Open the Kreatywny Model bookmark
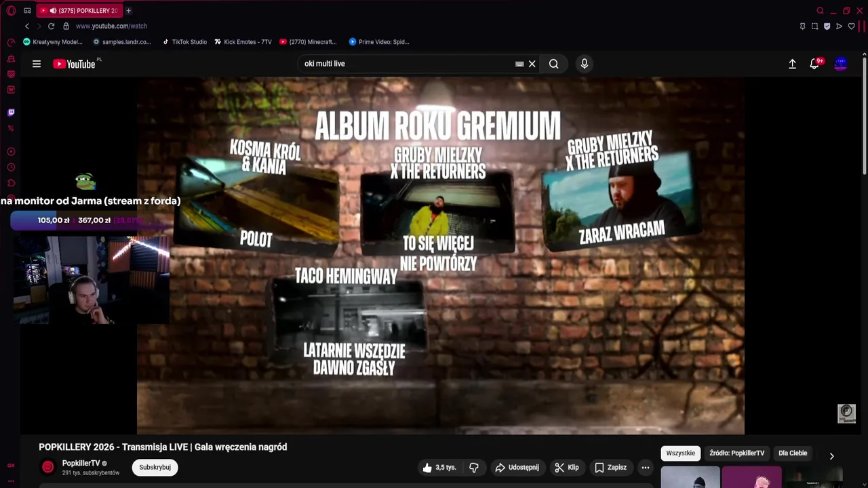The image size is (868, 488). [53, 42]
